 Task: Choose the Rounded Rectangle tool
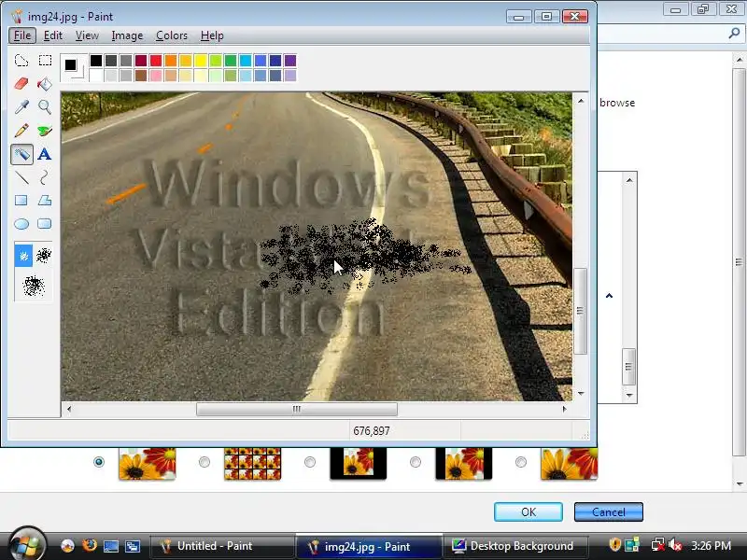pos(45,224)
